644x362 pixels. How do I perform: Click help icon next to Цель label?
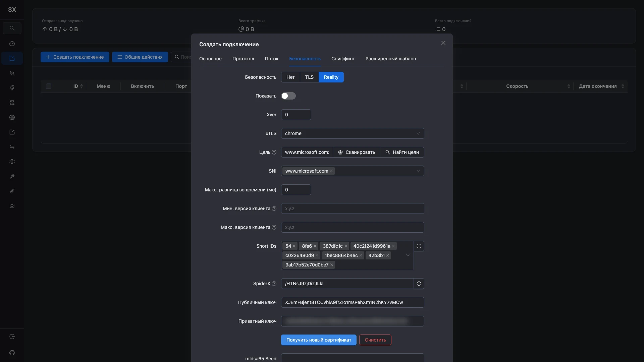tap(274, 152)
